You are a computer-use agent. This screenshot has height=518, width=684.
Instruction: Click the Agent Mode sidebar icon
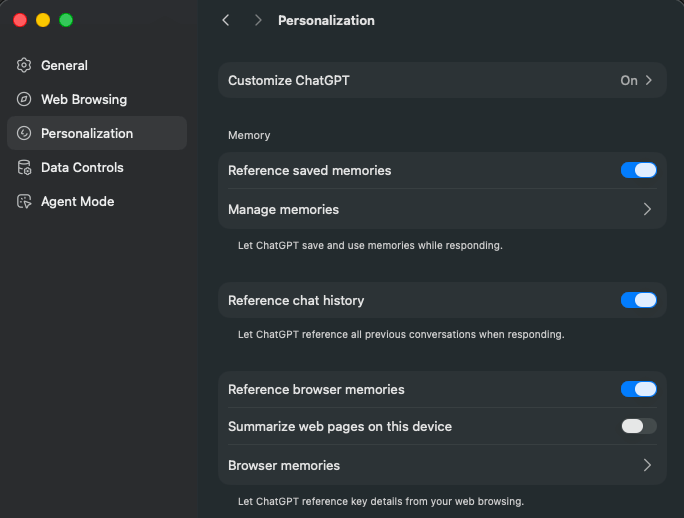pyautogui.click(x=24, y=201)
